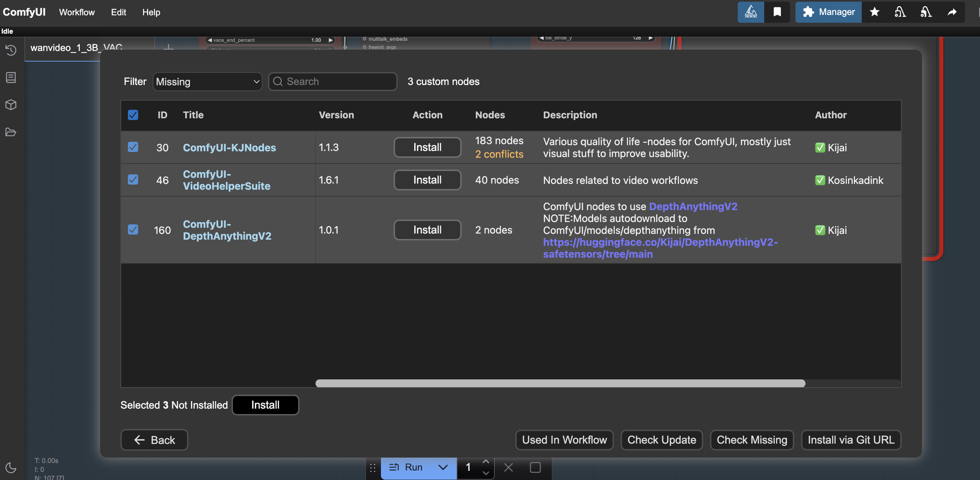Viewport: 980px width, 480px height.
Task: Click the plus icon for new workflow tab
Action: [168, 48]
